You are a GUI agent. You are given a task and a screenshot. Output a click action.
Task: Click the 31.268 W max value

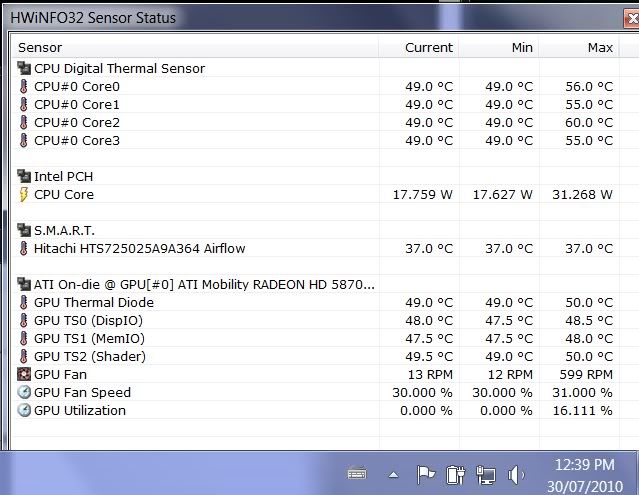[x=582, y=194]
